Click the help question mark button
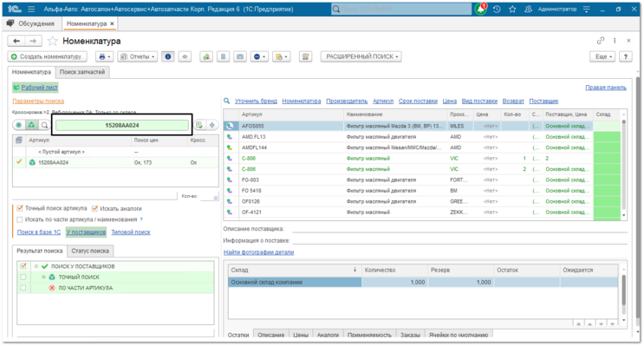This screenshot has height=346, width=644. [x=626, y=56]
